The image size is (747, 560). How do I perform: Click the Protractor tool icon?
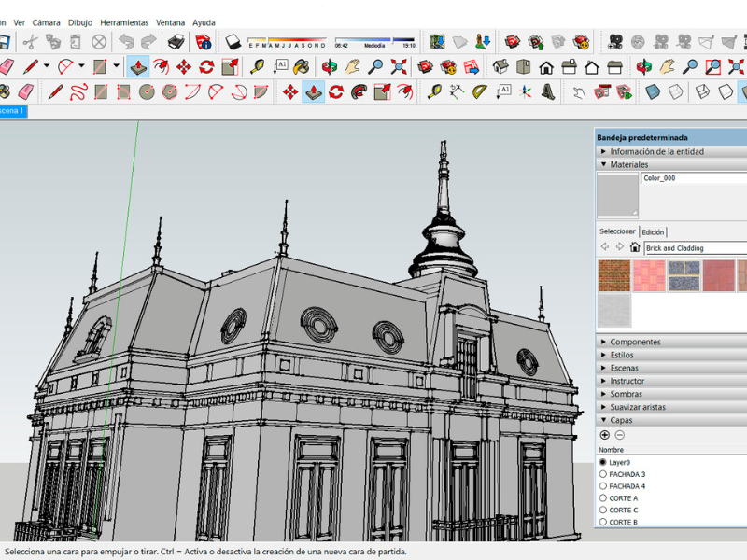pyautogui.click(x=479, y=91)
